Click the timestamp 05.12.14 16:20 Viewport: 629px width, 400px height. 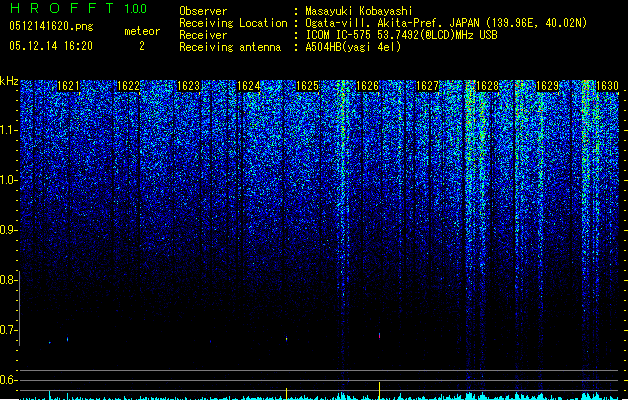click(x=51, y=46)
